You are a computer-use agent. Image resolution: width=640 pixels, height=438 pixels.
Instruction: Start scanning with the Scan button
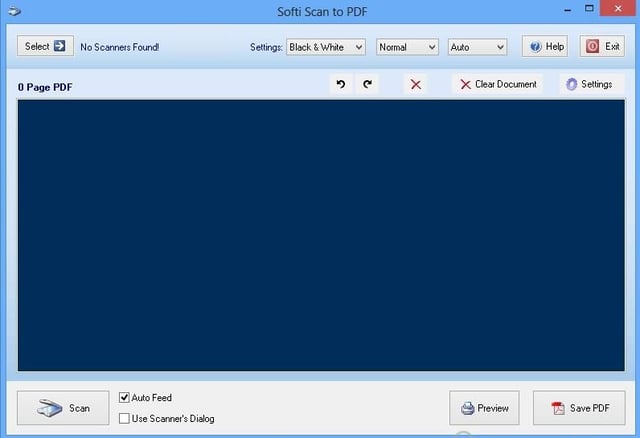(63, 408)
